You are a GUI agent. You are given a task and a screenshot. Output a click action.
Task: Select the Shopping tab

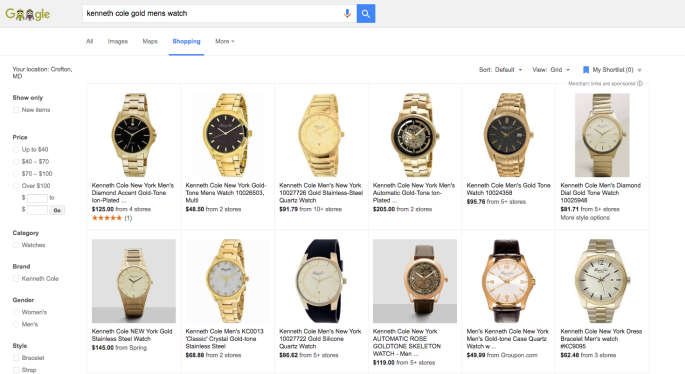click(187, 42)
